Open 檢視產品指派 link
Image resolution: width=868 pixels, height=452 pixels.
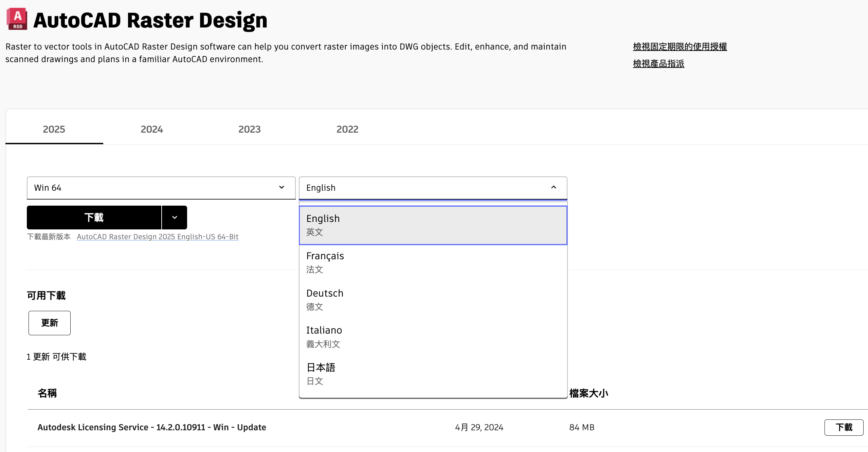click(x=658, y=63)
